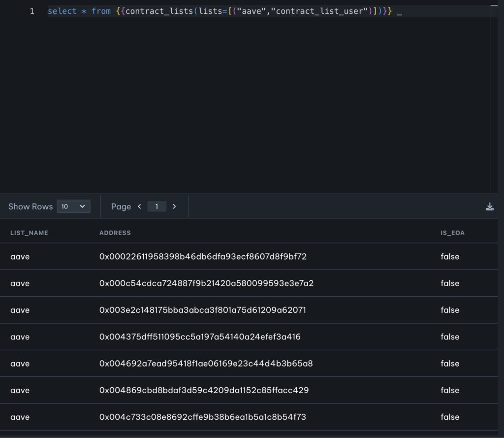This screenshot has height=438, width=504.
Task: Select address starting with 0x000c54cd
Action: click(206, 283)
